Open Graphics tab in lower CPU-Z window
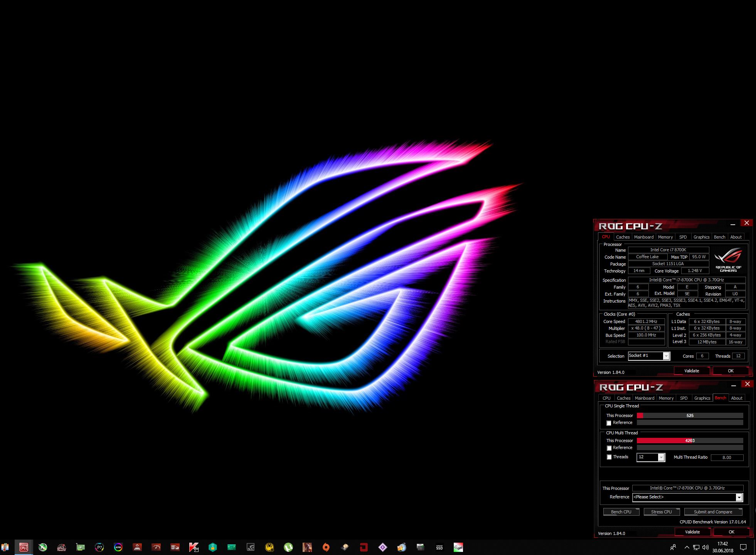Viewport: 756px width, 555px height. (x=702, y=398)
